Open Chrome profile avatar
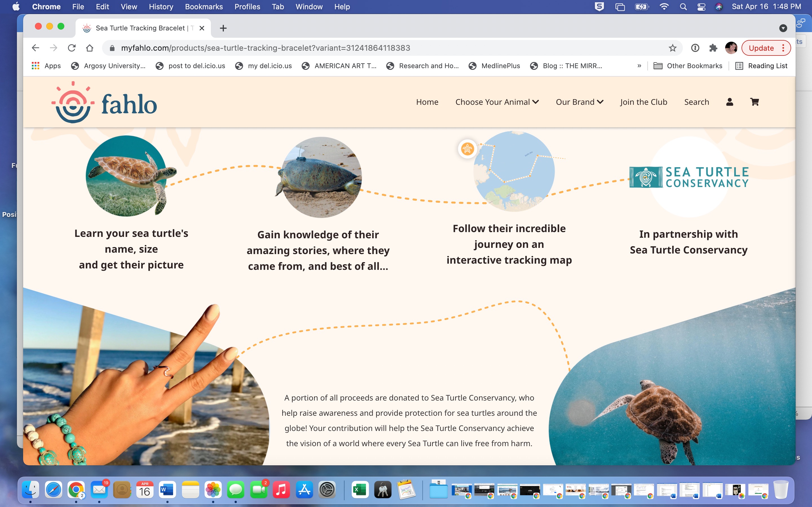This screenshot has height=507, width=812. pos(731,48)
